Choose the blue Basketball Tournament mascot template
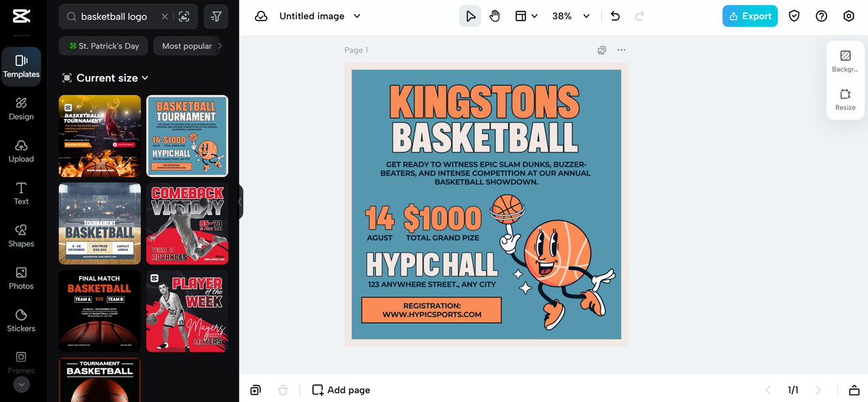Image resolution: width=868 pixels, height=402 pixels. point(187,136)
